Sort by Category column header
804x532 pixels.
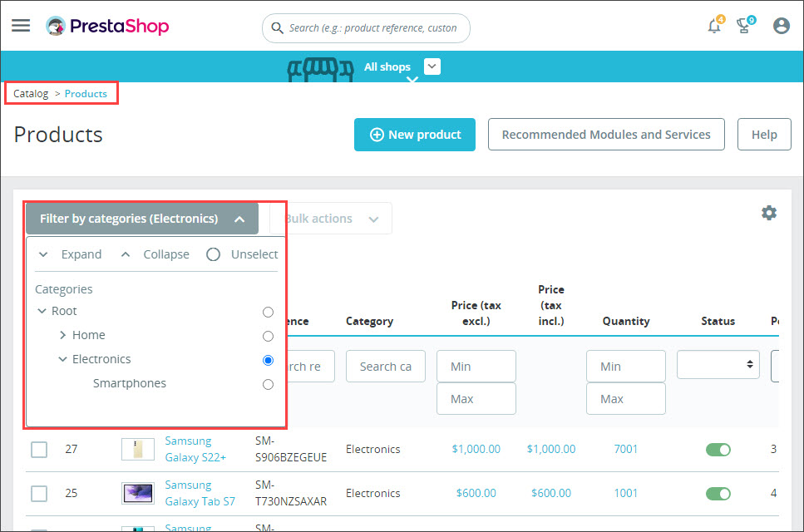click(369, 322)
